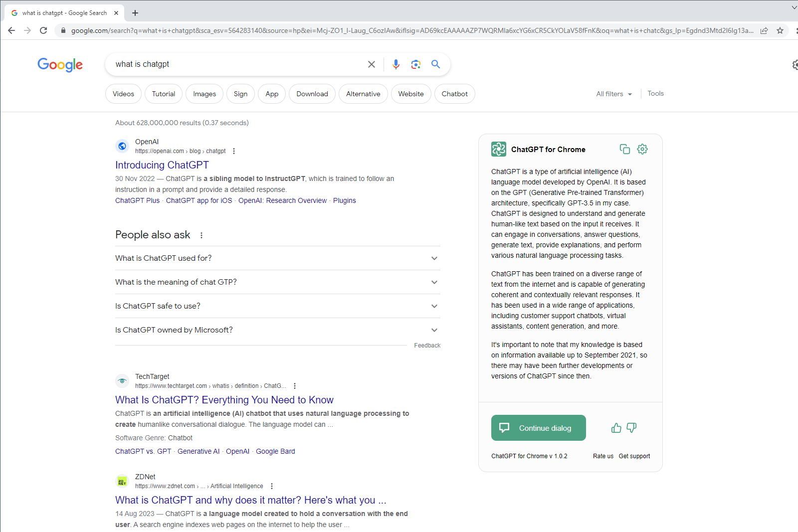Click the ChatGPT for Chrome logo icon
Viewport: 798px width, 532px height.
(x=499, y=149)
